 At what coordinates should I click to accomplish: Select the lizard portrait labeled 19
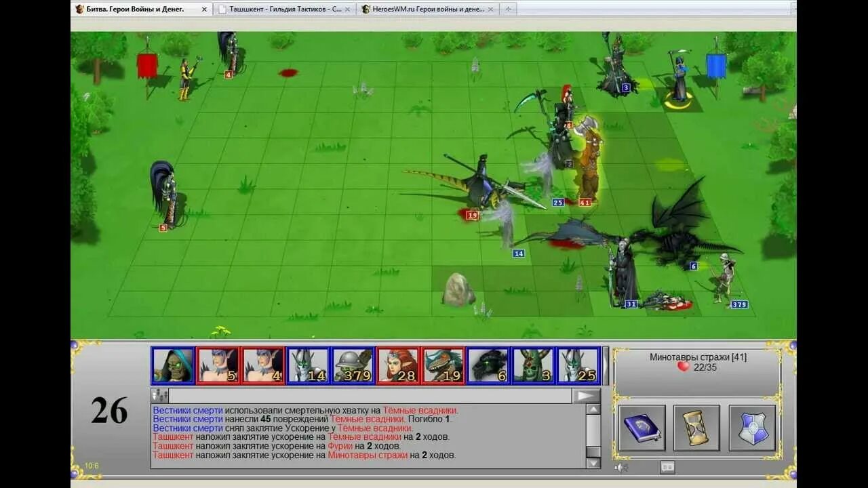click(x=443, y=366)
